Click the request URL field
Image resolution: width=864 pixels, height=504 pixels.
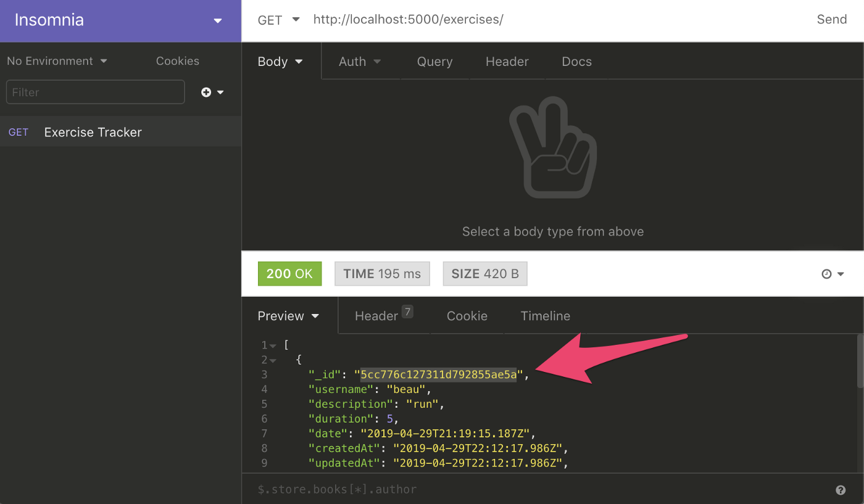(x=555, y=20)
